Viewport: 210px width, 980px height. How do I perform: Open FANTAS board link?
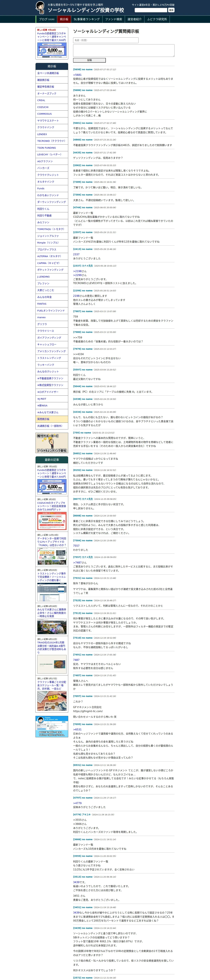pyautogui.click(x=52, y=304)
